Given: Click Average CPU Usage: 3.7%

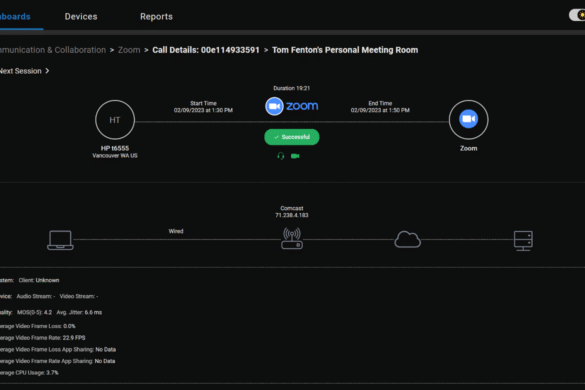Looking at the screenshot, I should (x=29, y=373).
